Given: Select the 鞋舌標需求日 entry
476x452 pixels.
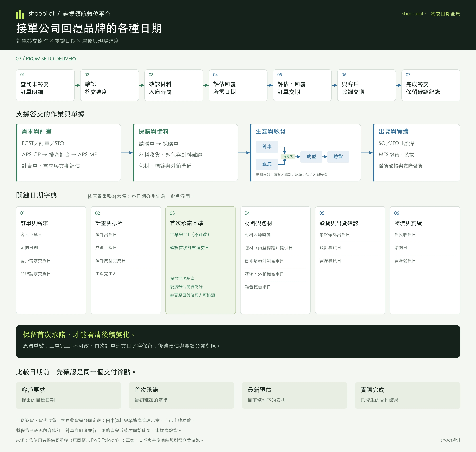Looking at the screenshot, I should [258, 287].
